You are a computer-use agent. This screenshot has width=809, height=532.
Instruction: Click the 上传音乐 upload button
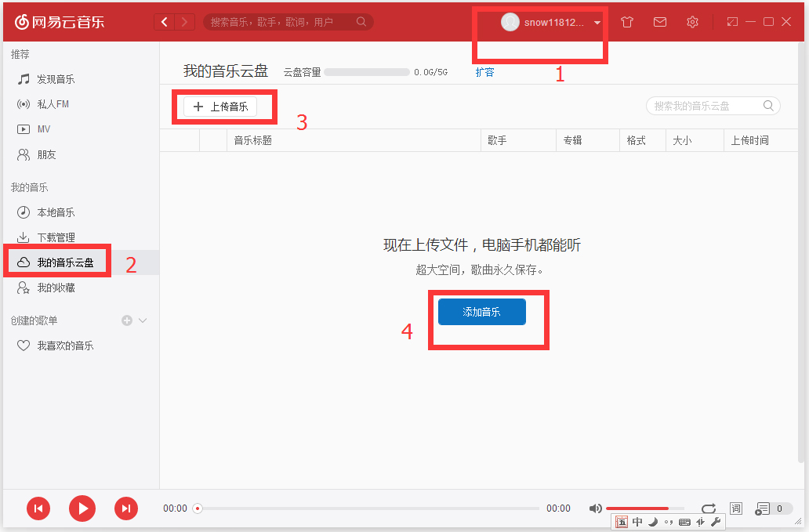pyautogui.click(x=224, y=107)
